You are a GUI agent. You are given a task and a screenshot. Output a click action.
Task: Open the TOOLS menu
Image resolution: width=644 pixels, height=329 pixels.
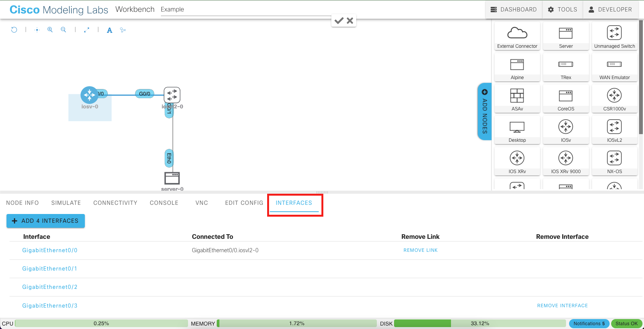point(563,10)
